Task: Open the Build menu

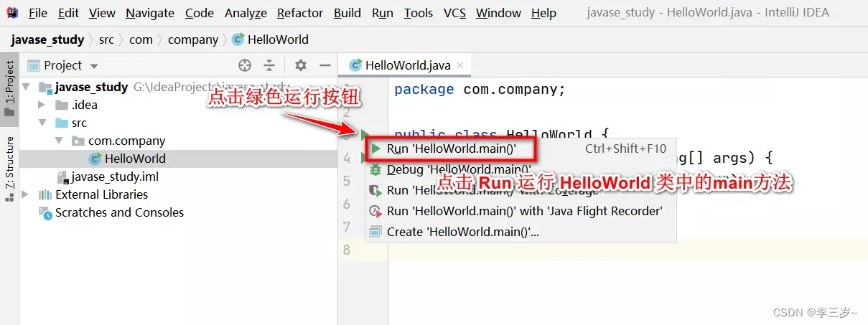Action: click(x=347, y=13)
